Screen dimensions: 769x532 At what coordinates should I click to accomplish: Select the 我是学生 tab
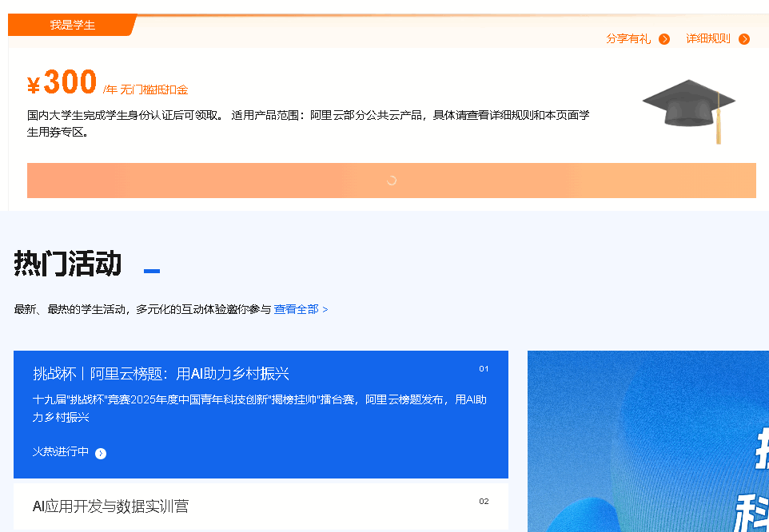click(x=72, y=25)
